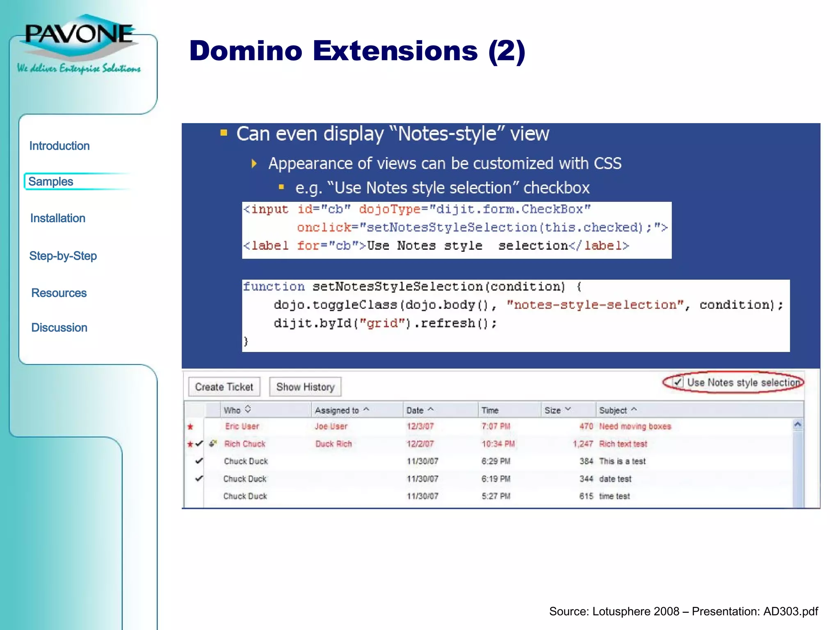Click the dojo.toggleClass code line
The width and height of the screenshot is (840, 630).
[528, 305]
